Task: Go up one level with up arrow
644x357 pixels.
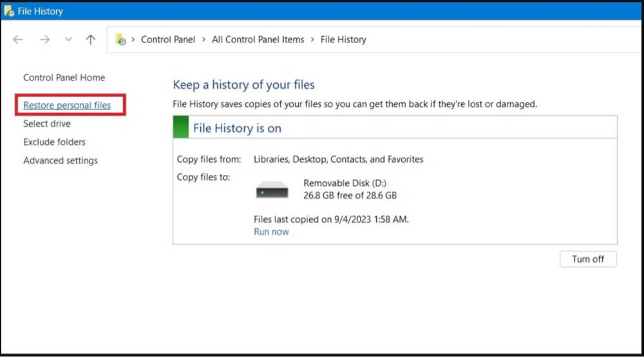Action: [x=90, y=39]
